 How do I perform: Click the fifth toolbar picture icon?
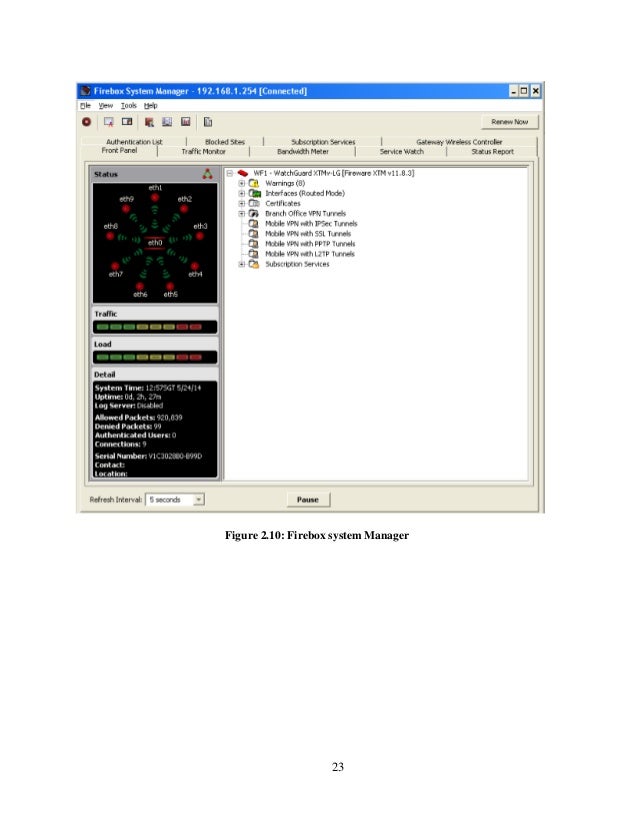click(x=167, y=122)
